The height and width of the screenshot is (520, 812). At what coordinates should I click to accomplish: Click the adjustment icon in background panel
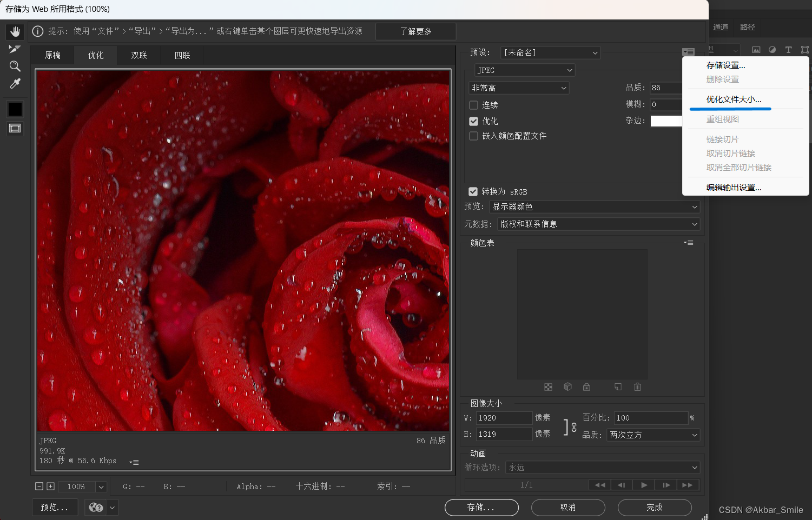pyautogui.click(x=772, y=50)
